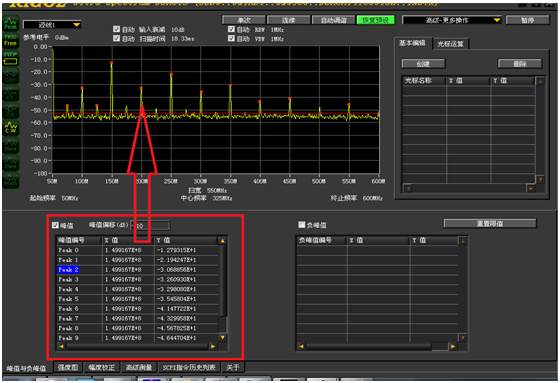Click the 负峰值编号 column header
560x383 pixels.
coord(321,240)
